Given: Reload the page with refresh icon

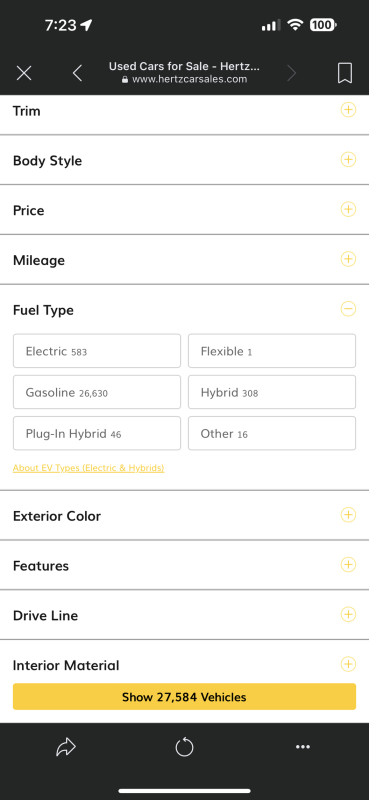Looking at the screenshot, I should [184, 747].
